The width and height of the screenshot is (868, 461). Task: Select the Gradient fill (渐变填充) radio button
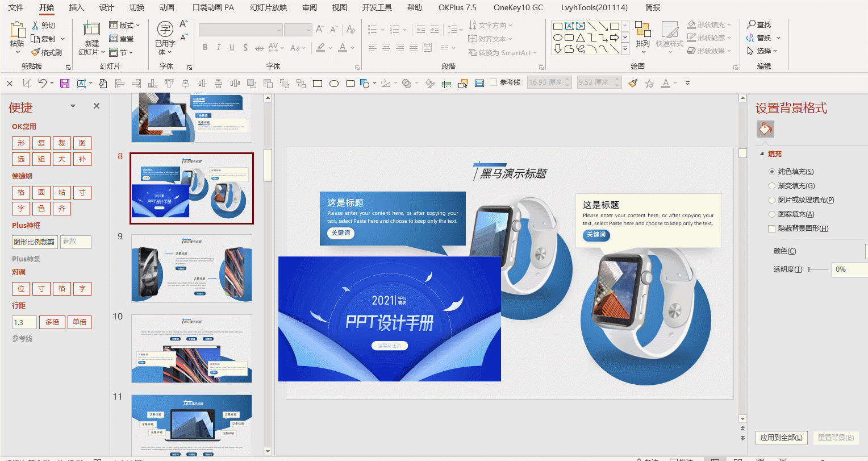point(771,186)
